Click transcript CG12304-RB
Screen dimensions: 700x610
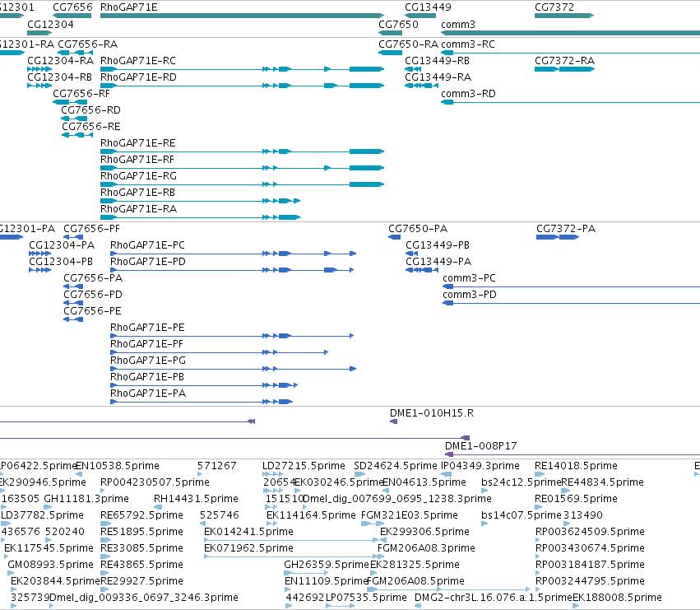point(39,86)
